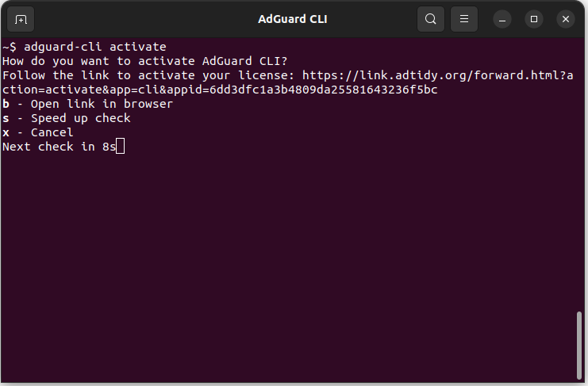The image size is (588, 386).
Task: Click the search icon in the header bar
Action: tap(430, 19)
